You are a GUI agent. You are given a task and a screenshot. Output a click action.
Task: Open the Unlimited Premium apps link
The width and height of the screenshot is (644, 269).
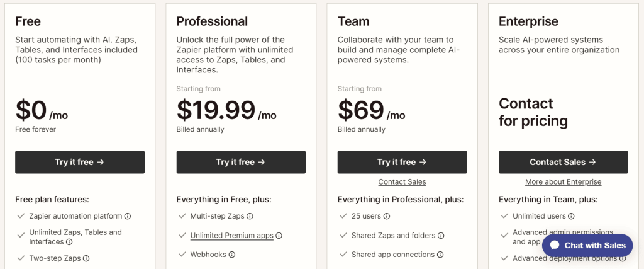pyautogui.click(x=231, y=236)
